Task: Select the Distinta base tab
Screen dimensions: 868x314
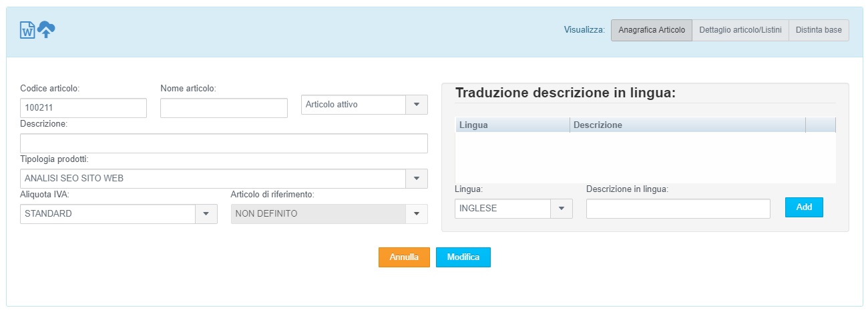Action: [819, 31]
